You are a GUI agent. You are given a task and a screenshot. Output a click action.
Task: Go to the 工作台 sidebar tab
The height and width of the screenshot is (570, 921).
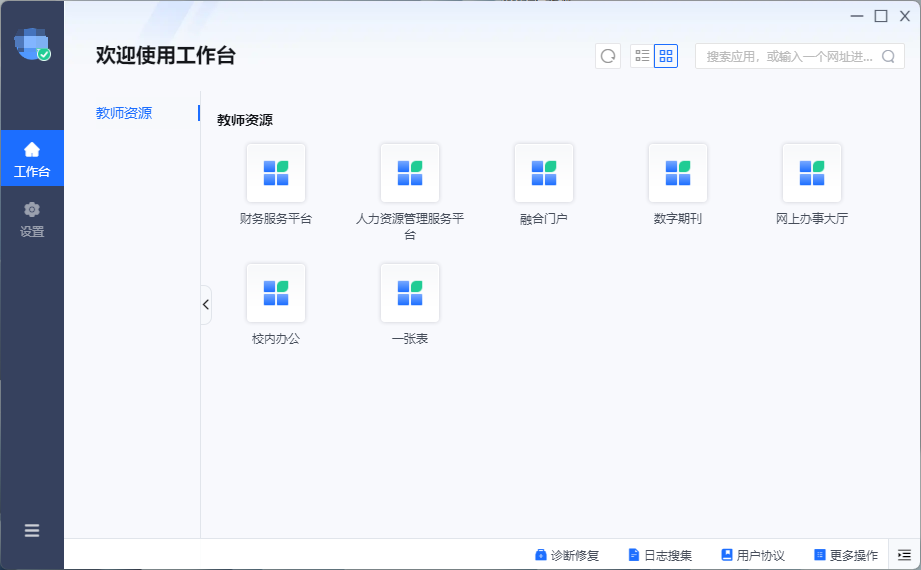pos(32,159)
